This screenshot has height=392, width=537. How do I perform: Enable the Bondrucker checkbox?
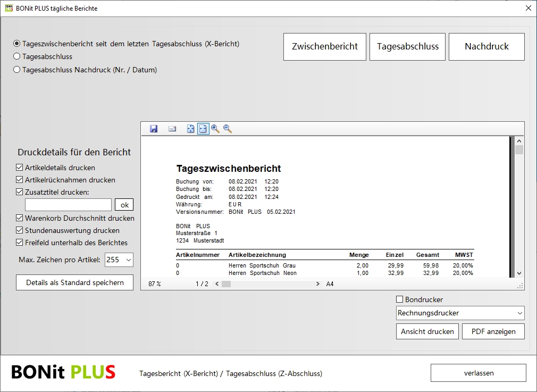click(399, 299)
